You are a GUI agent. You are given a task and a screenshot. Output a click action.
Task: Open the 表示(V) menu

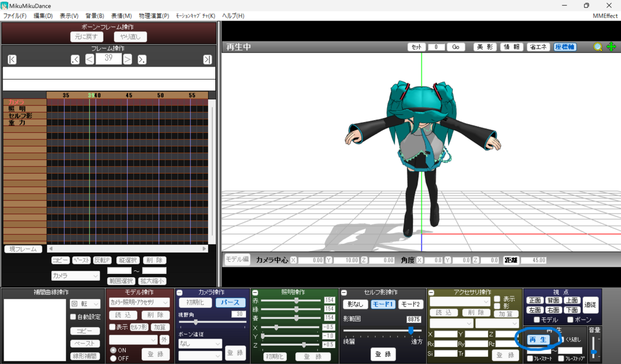pyautogui.click(x=69, y=16)
